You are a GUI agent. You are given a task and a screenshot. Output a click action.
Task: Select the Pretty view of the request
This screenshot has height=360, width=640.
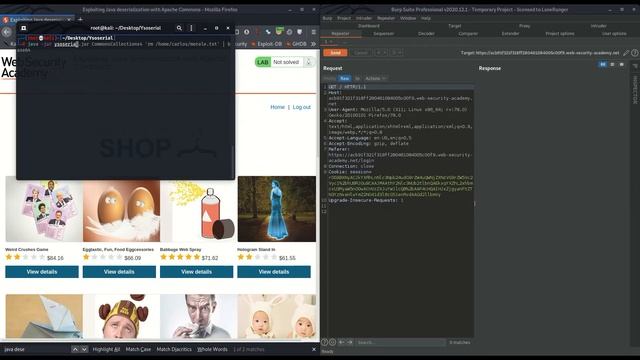point(330,78)
